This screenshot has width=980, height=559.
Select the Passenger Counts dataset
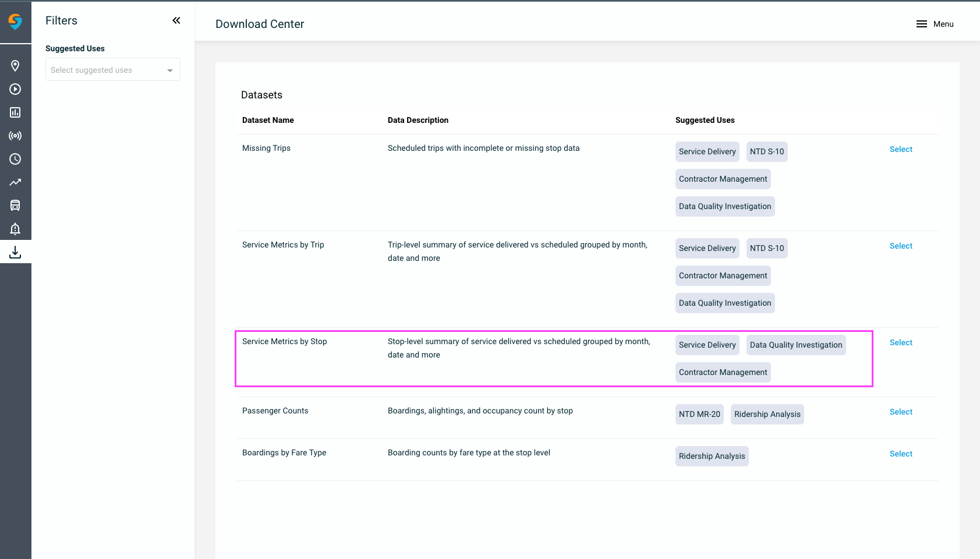point(901,412)
